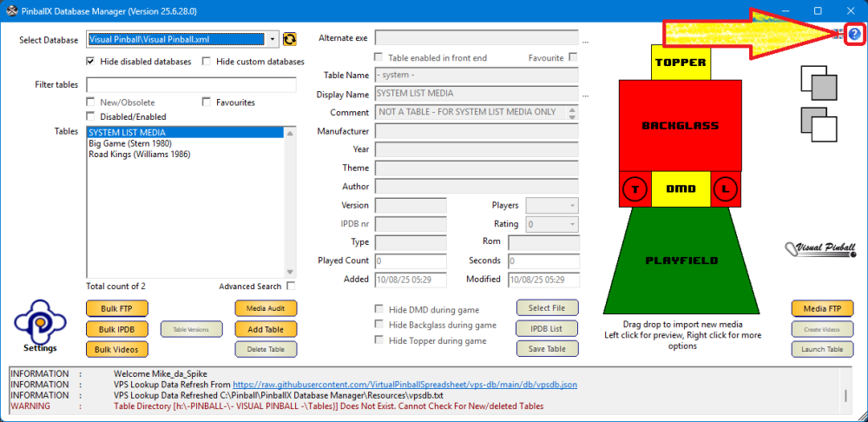Click the Save Table button

pos(547,349)
